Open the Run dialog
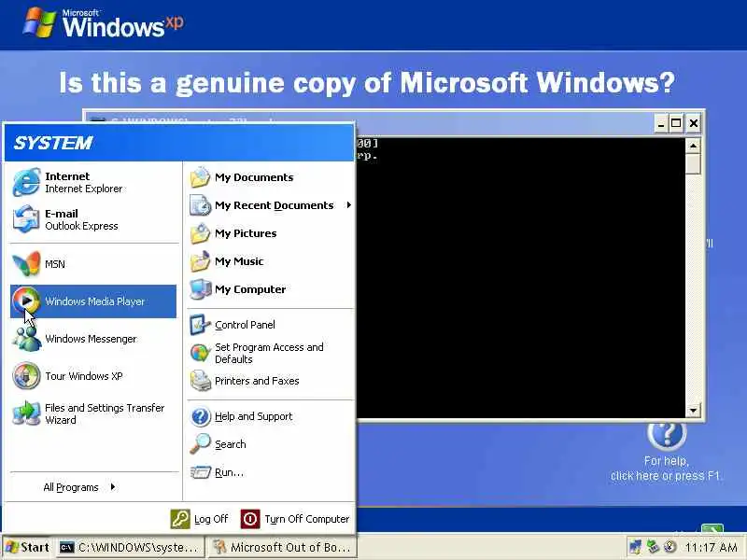 [270, 472]
